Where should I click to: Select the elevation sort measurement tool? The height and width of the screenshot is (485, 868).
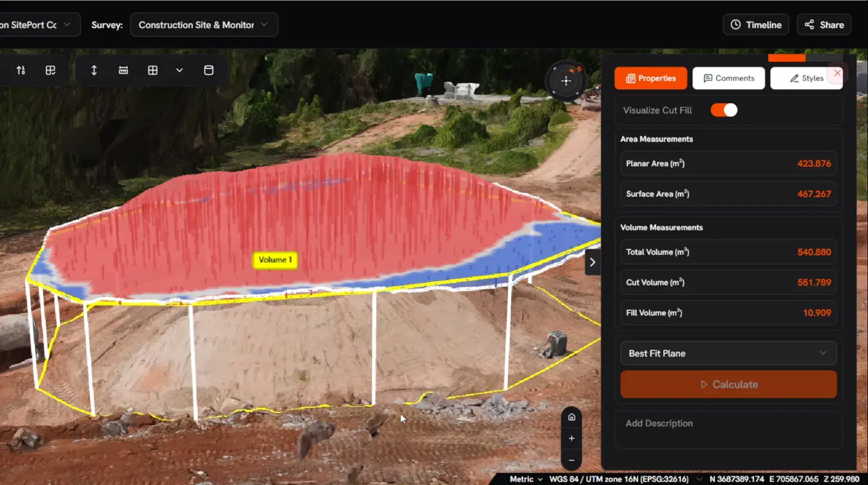[x=21, y=70]
